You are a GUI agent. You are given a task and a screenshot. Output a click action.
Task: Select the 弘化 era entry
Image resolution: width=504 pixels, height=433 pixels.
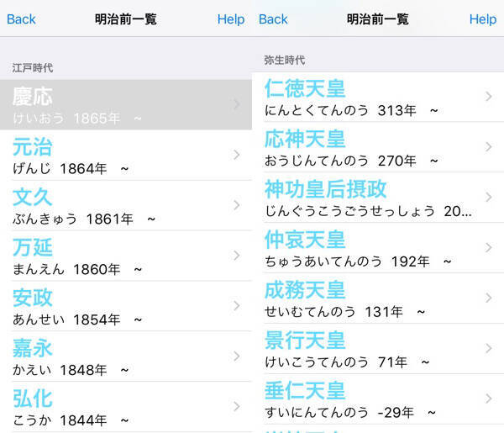[x=118, y=407]
